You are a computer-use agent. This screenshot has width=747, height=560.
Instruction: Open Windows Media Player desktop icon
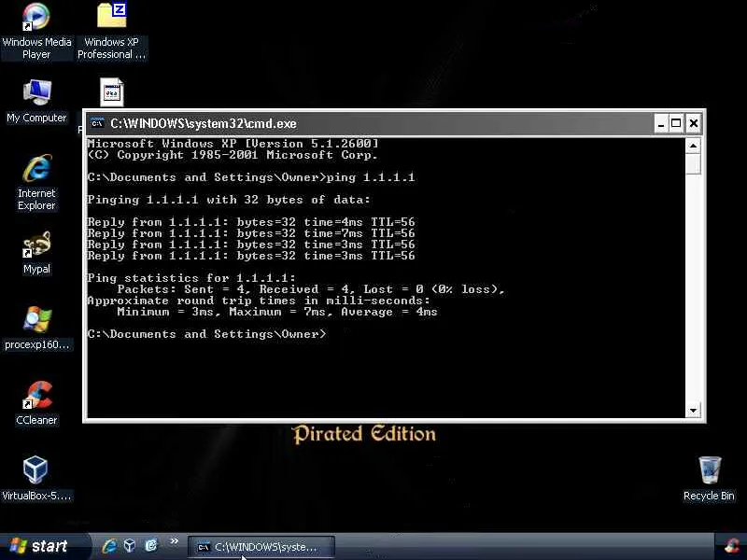[36, 32]
